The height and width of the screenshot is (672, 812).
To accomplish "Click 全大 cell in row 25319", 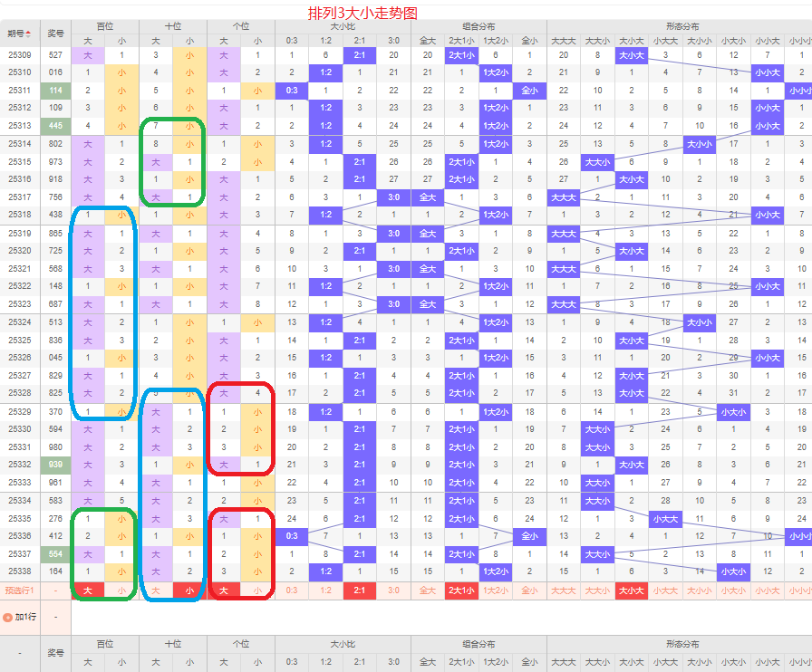I will [428, 234].
